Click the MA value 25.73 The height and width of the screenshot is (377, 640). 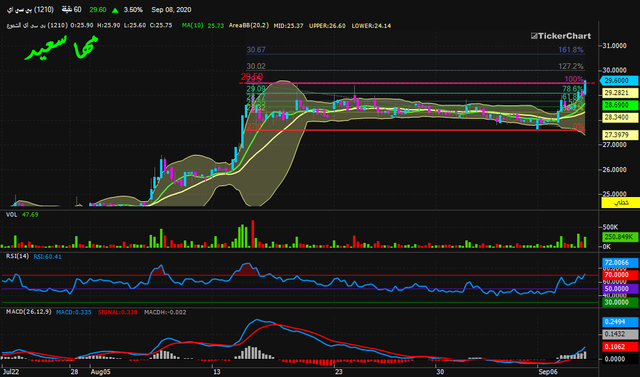216,25
